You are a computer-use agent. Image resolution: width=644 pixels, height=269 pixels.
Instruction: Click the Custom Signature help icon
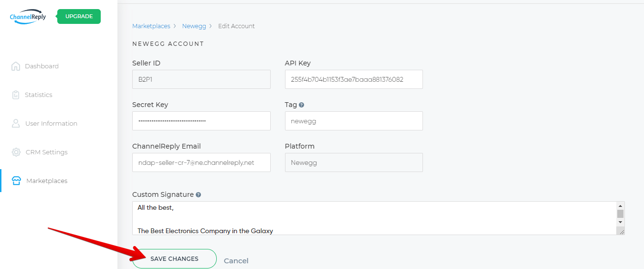pos(198,195)
